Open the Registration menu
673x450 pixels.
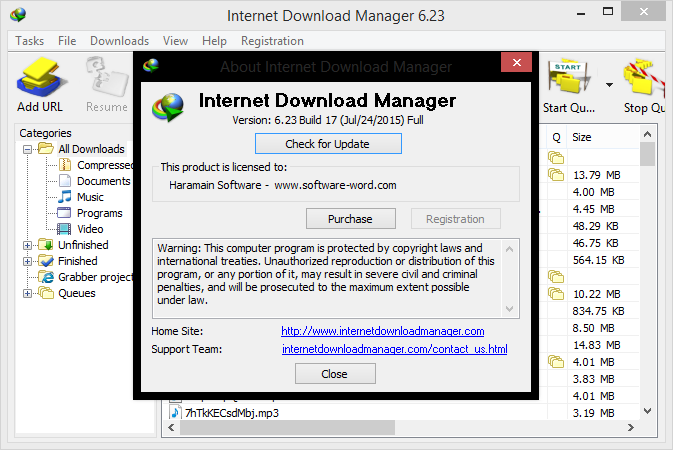click(x=272, y=41)
